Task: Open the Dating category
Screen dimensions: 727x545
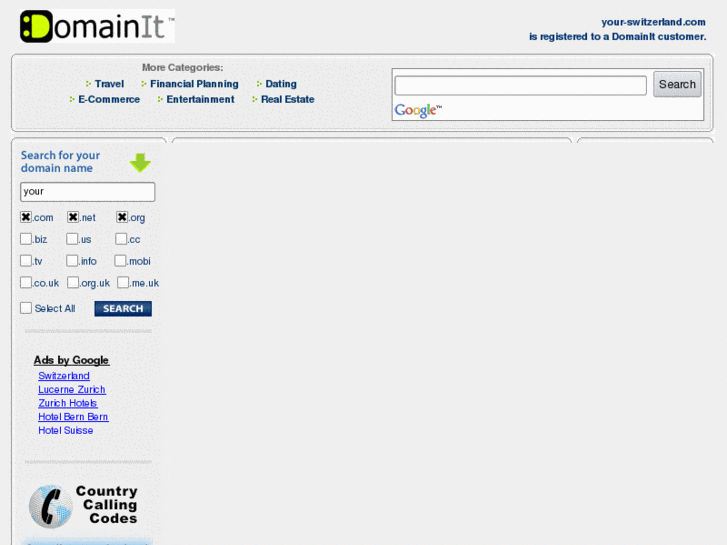Action: [x=281, y=84]
